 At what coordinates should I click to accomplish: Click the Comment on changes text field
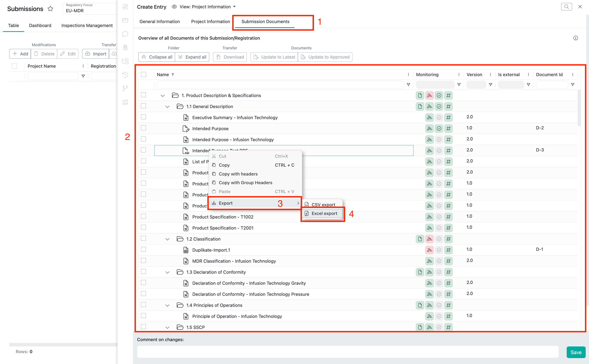point(348,352)
